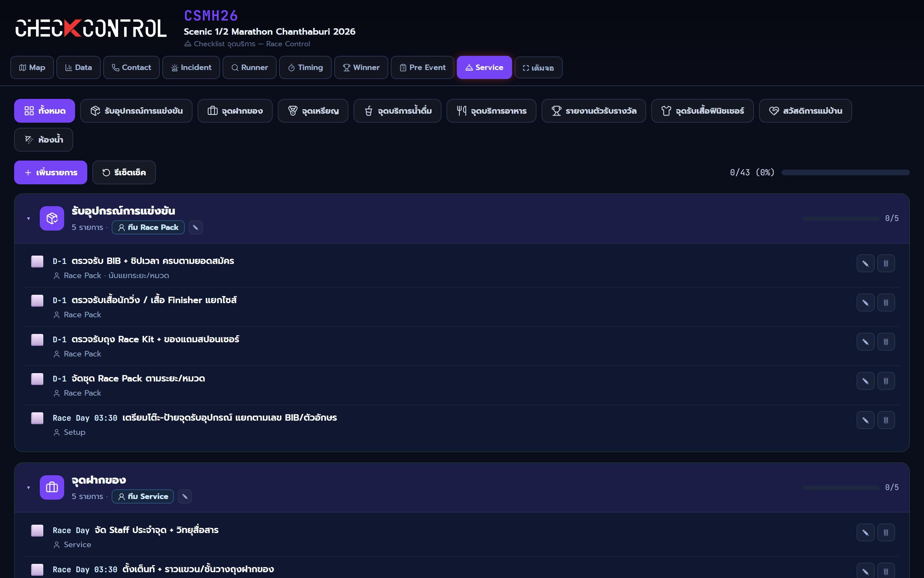
Task: Click the overall 0/43 progress bar
Action: [845, 172]
